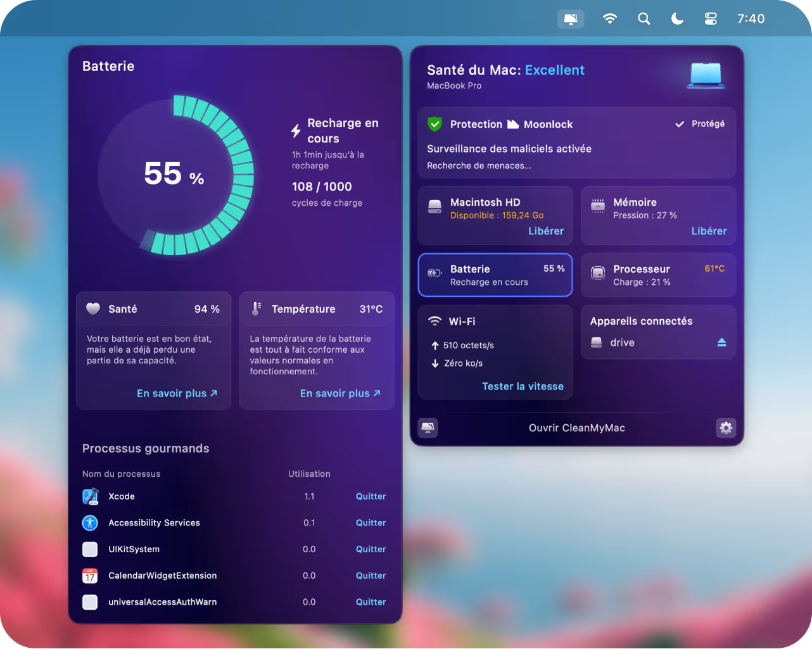Click the Appareils connectés heading
The width and height of the screenshot is (812, 649).
tap(642, 321)
